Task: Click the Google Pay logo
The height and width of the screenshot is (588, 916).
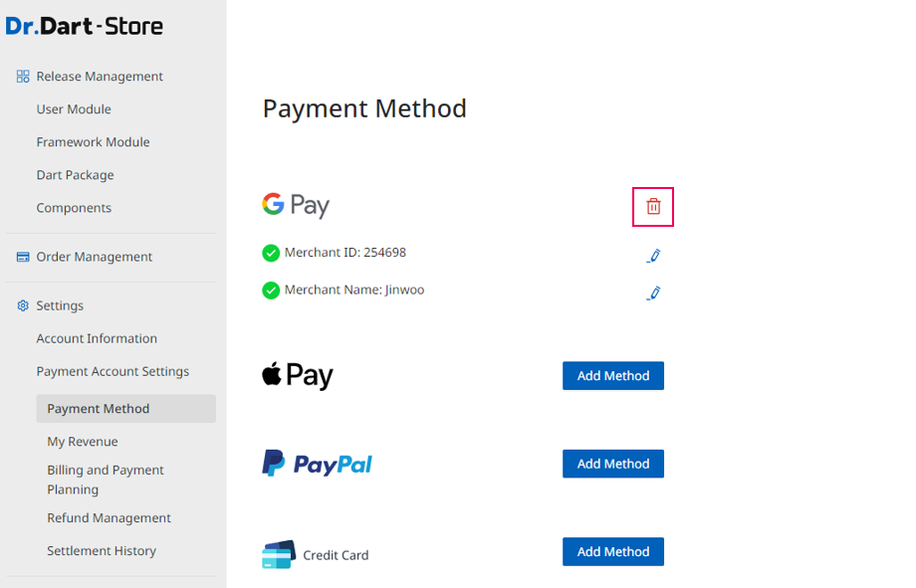Action: click(x=296, y=205)
